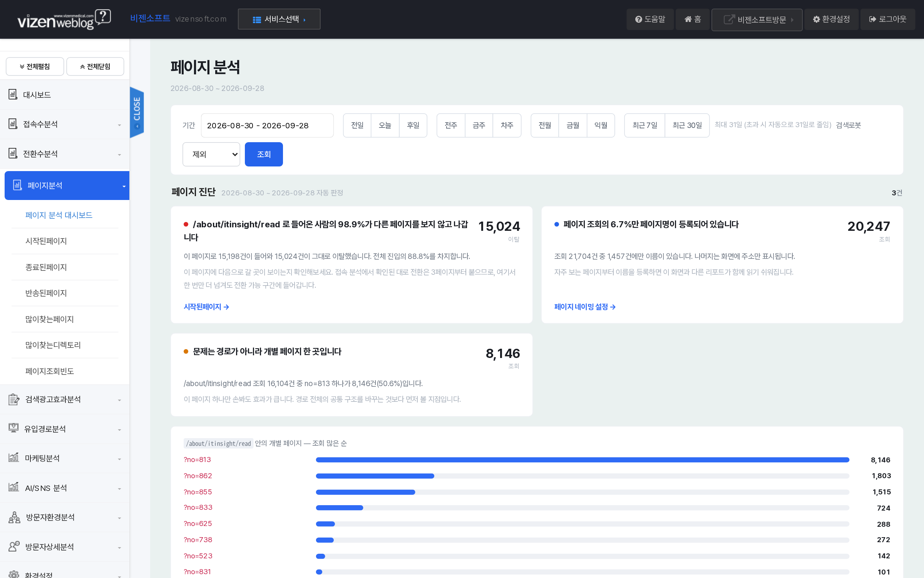Click the ?no=855 progress bar
Viewport: 924px width, 578px height.
pyautogui.click(x=583, y=492)
